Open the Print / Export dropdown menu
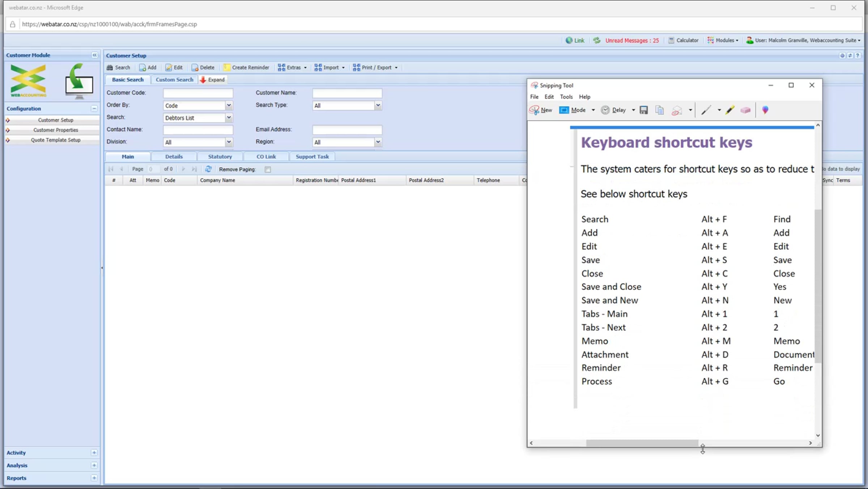The width and height of the screenshot is (868, 489). [x=375, y=67]
